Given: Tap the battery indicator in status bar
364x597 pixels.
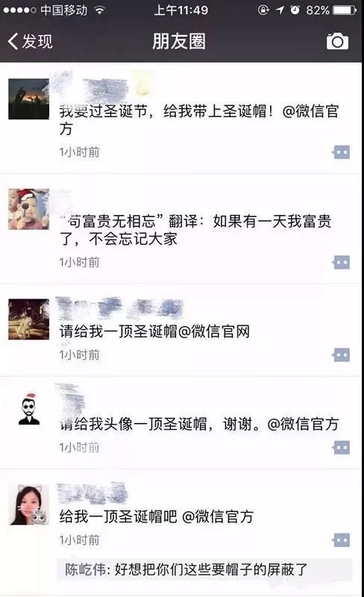Looking at the screenshot, I should pos(345,10).
